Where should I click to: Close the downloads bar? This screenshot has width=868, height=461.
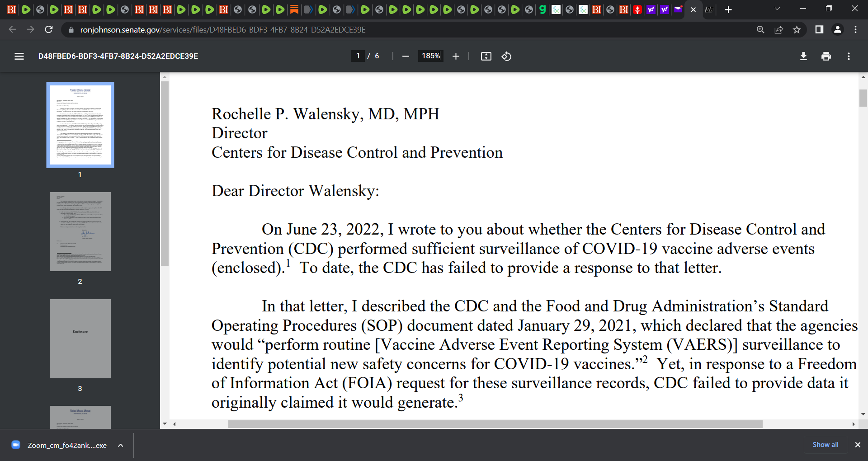(858, 445)
